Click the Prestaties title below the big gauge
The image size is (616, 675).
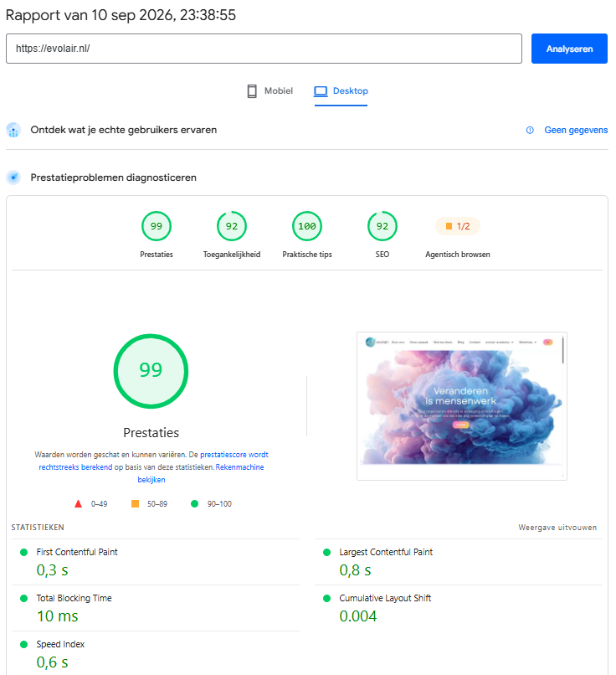(151, 433)
